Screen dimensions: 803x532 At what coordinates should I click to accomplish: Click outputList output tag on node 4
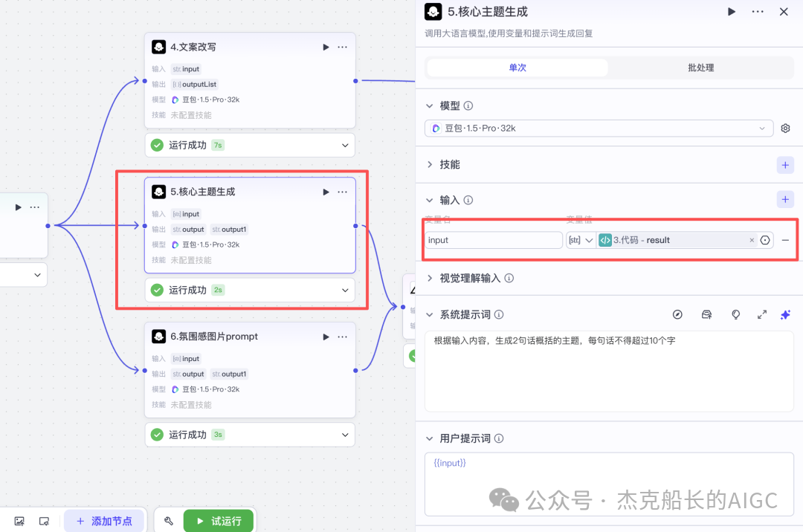tap(195, 85)
